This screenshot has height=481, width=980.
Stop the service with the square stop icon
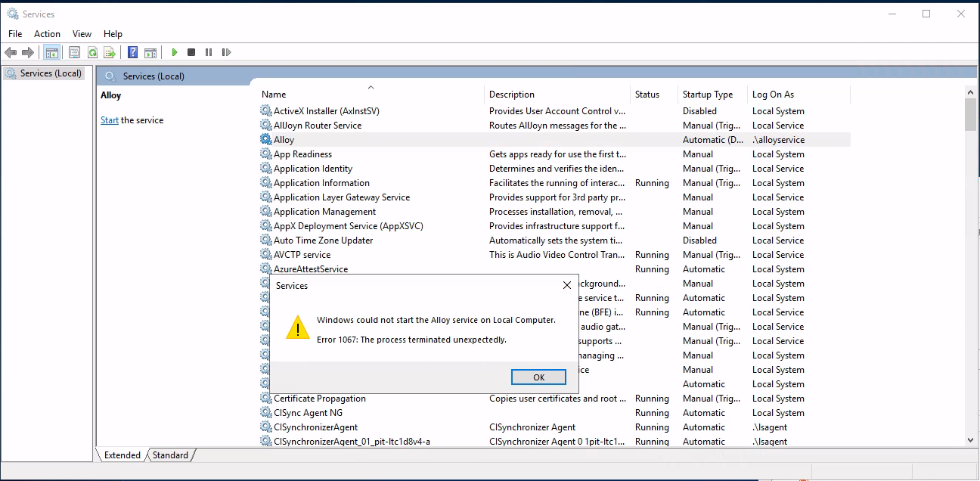[x=191, y=52]
